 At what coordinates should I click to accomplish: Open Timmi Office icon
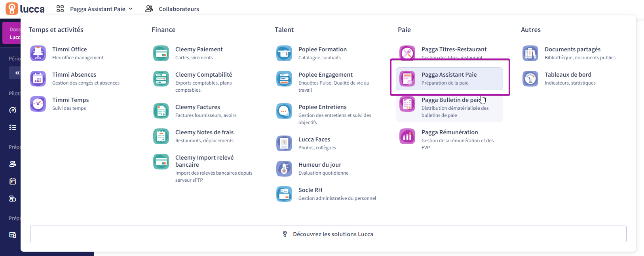tap(38, 53)
